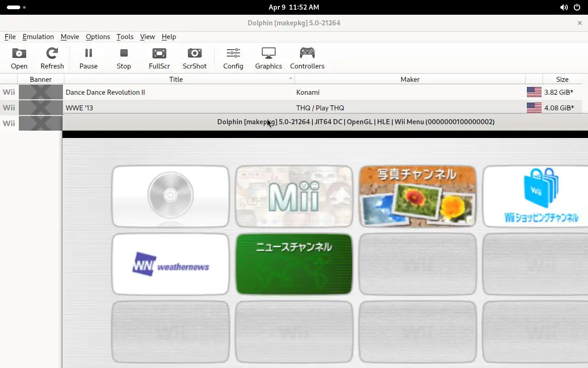Click US flag in WWE '13 row
Screen dimensions: 588x368
click(534, 108)
